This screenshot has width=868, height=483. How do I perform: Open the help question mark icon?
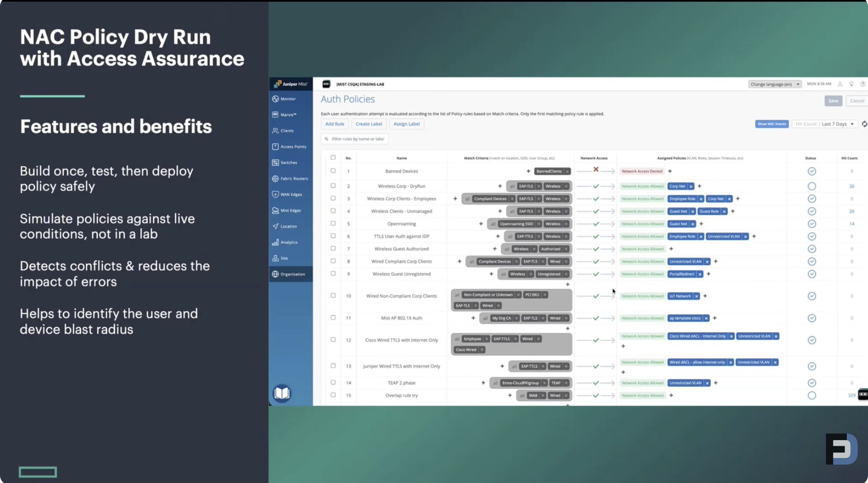[862, 84]
